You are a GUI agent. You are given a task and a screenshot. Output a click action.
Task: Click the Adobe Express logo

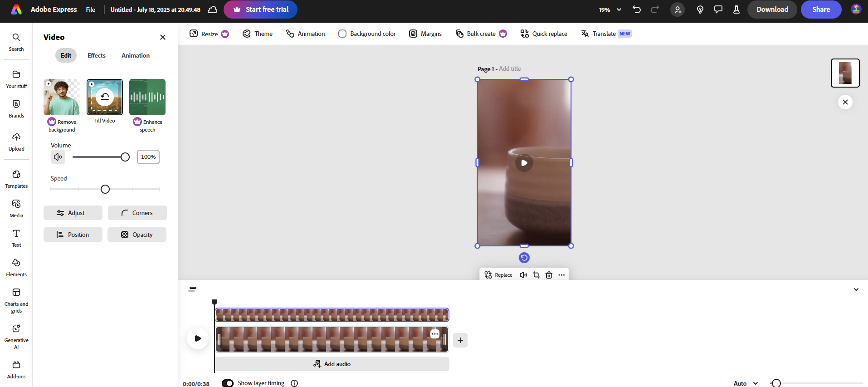tap(16, 10)
